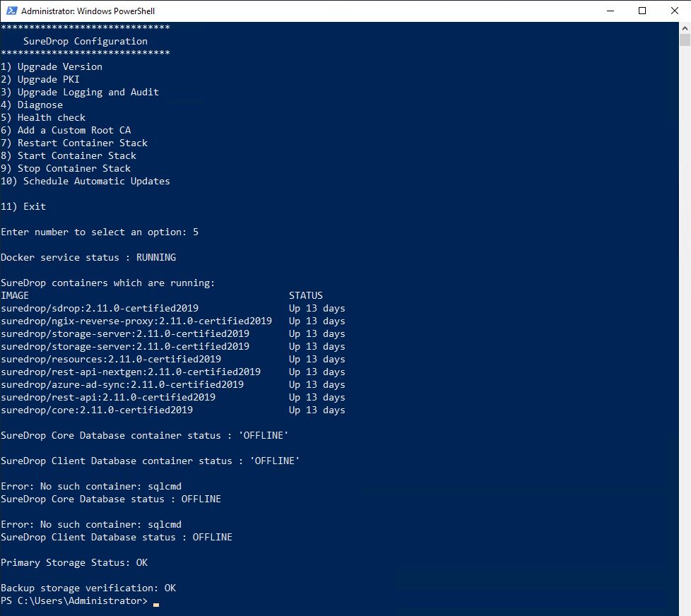
Task: Click the '11) Exit' line
Action: [x=23, y=207]
